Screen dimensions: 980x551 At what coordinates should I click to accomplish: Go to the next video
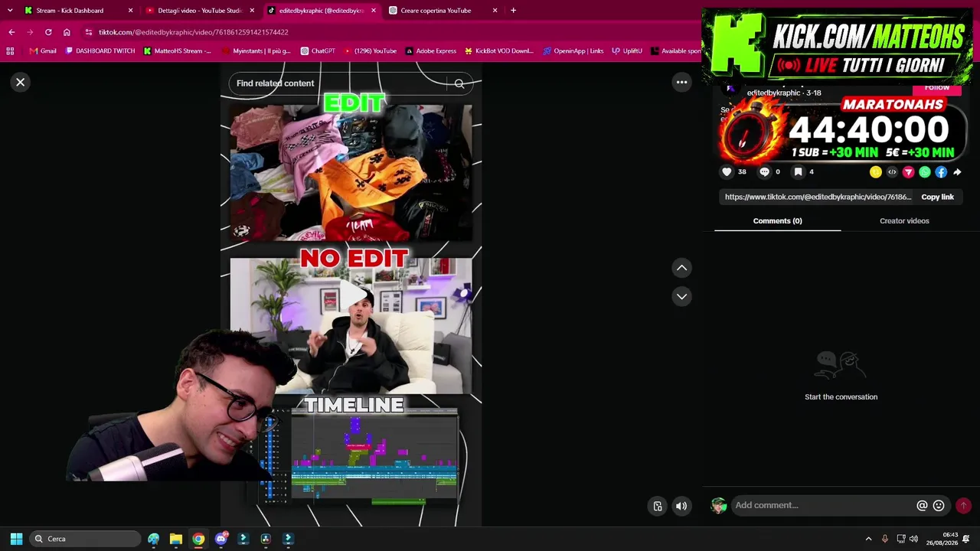coord(681,296)
